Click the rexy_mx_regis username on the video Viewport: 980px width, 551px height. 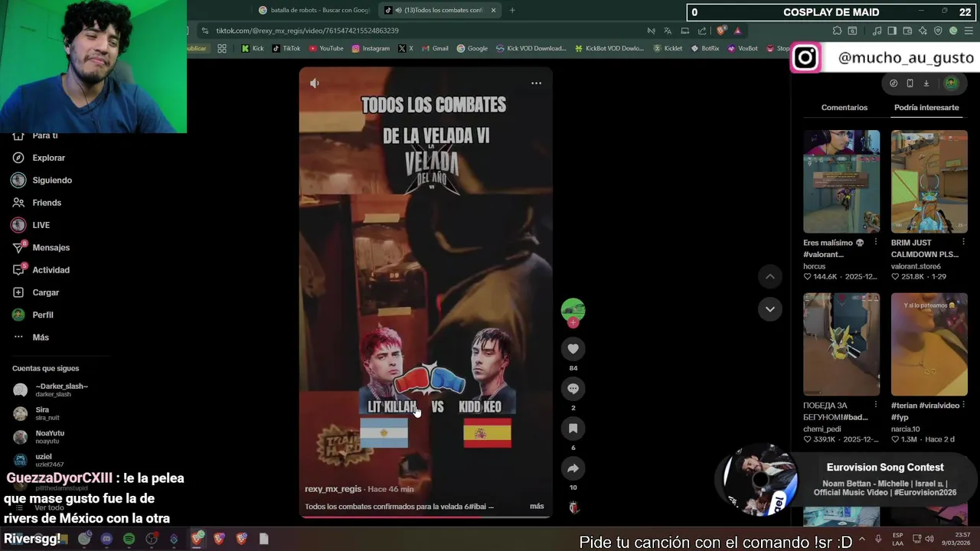pos(333,489)
